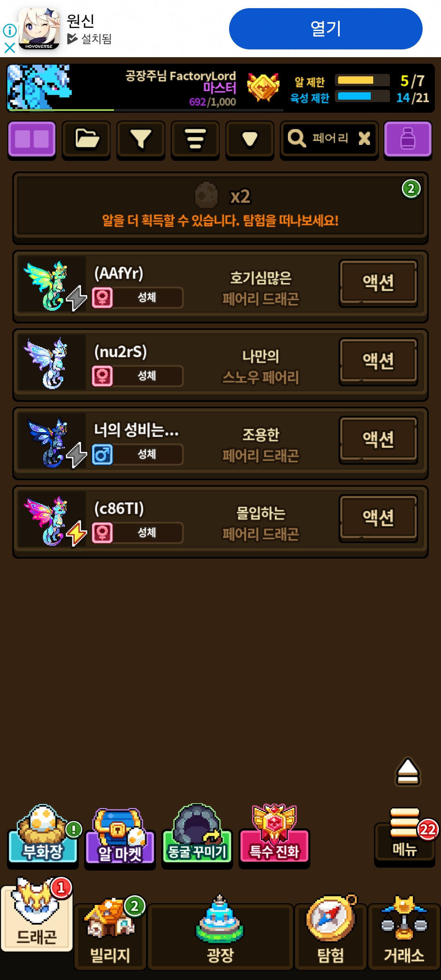
Task: Open the 알 마켓 egg market
Action: click(120, 836)
